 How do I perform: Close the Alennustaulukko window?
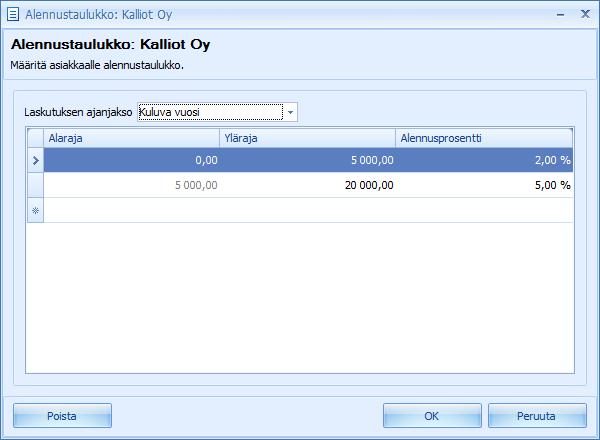click(x=585, y=15)
